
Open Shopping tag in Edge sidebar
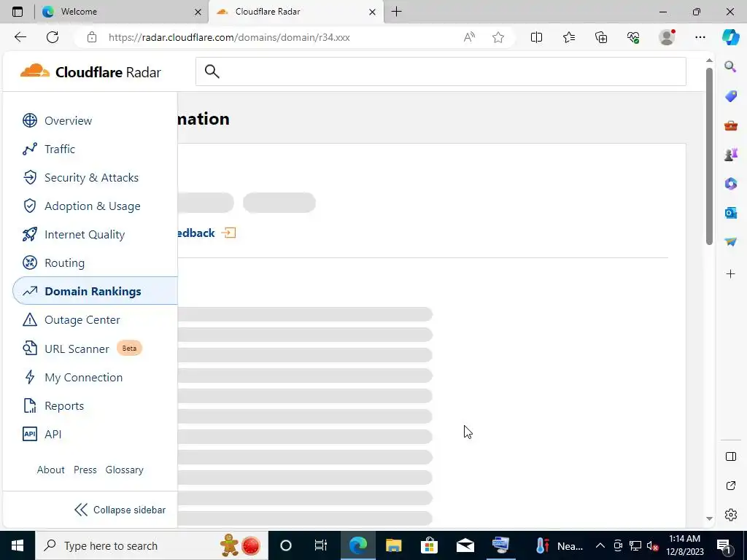coord(730,96)
